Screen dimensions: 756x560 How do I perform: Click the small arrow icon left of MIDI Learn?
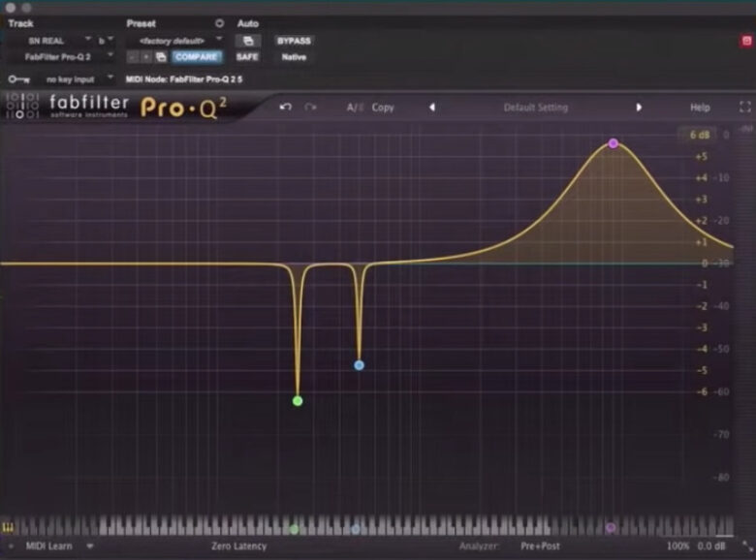tap(11, 546)
